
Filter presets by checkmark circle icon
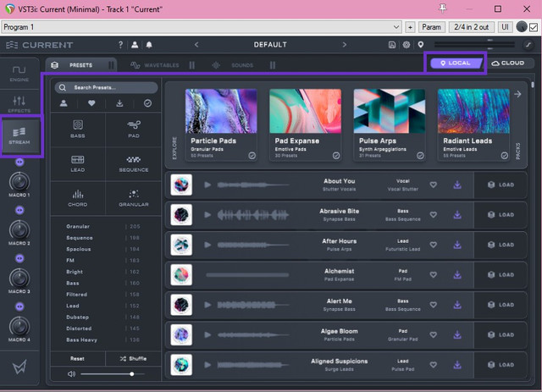[x=147, y=103]
